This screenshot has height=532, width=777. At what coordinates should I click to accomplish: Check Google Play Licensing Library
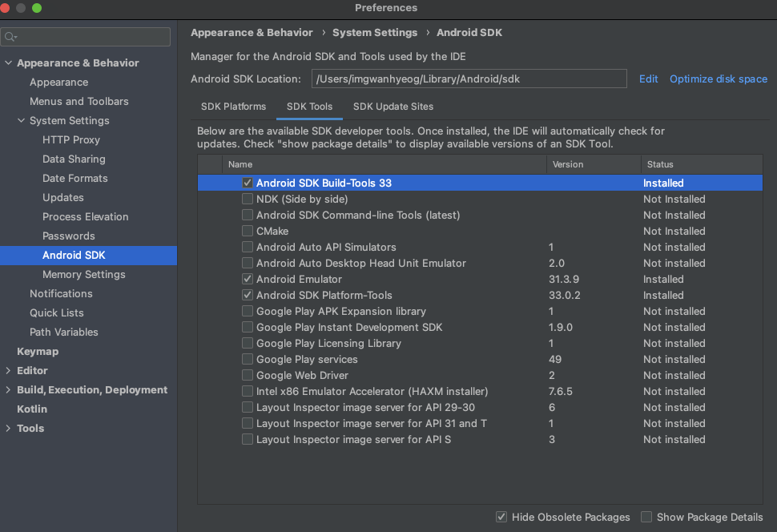[x=248, y=343]
